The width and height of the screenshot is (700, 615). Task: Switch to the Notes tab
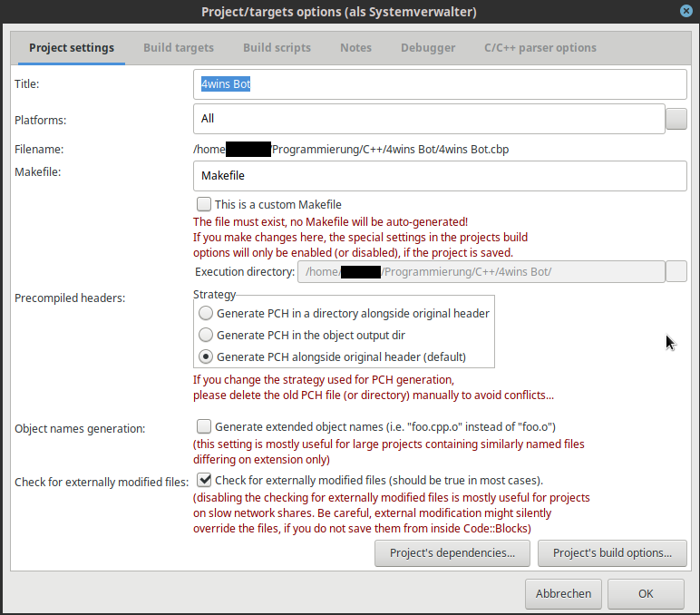(355, 48)
